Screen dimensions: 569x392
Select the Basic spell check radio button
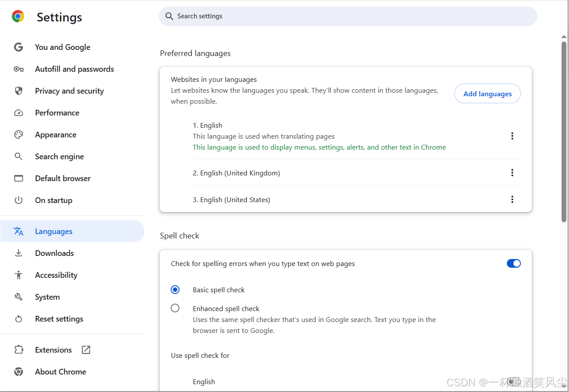pyautogui.click(x=175, y=290)
